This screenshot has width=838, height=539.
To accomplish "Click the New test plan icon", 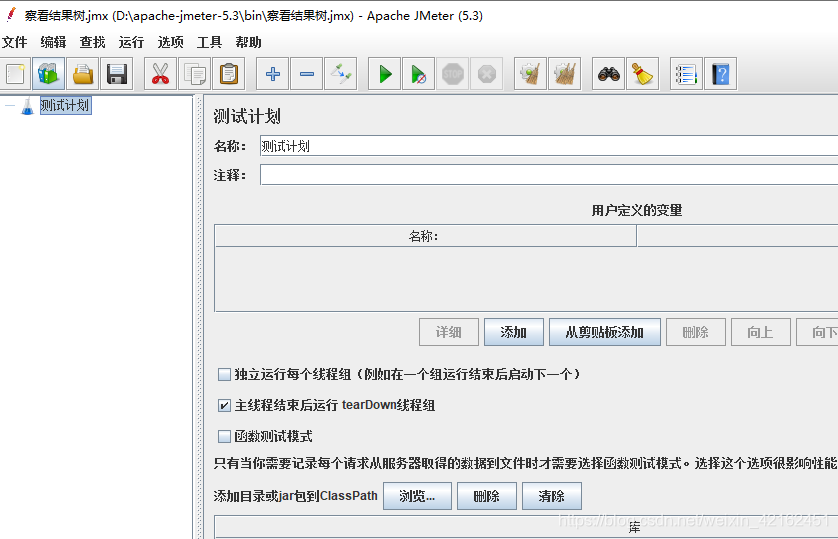I will click(x=15, y=74).
